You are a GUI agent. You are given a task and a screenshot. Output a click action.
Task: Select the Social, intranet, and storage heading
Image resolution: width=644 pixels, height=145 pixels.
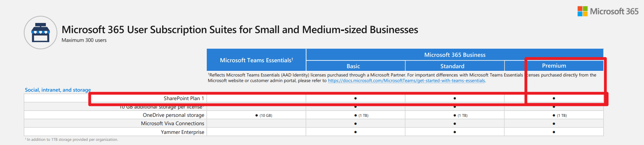[x=58, y=90]
